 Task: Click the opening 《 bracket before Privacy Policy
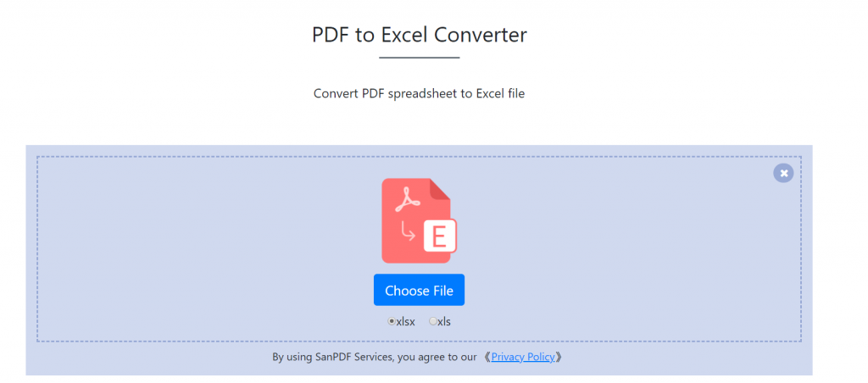pyautogui.click(x=486, y=357)
